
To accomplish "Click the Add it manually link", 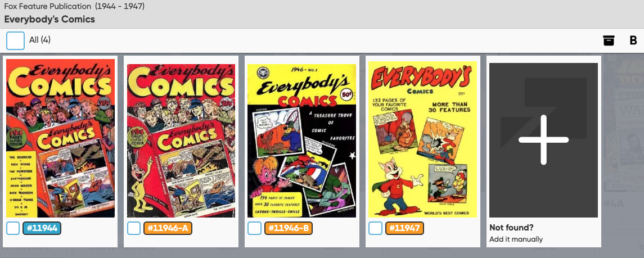I will pyautogui.click(x=516, y=239).
